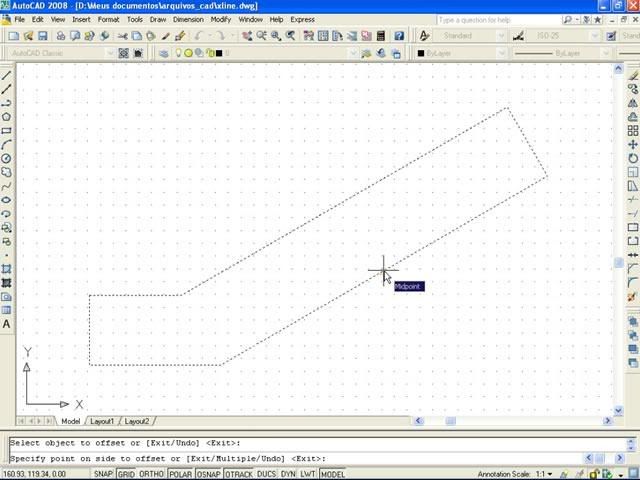This screenshot has width=640, height=480.
Task: Select the Ellipse draw tool
Action: click(x=6, y=200)
